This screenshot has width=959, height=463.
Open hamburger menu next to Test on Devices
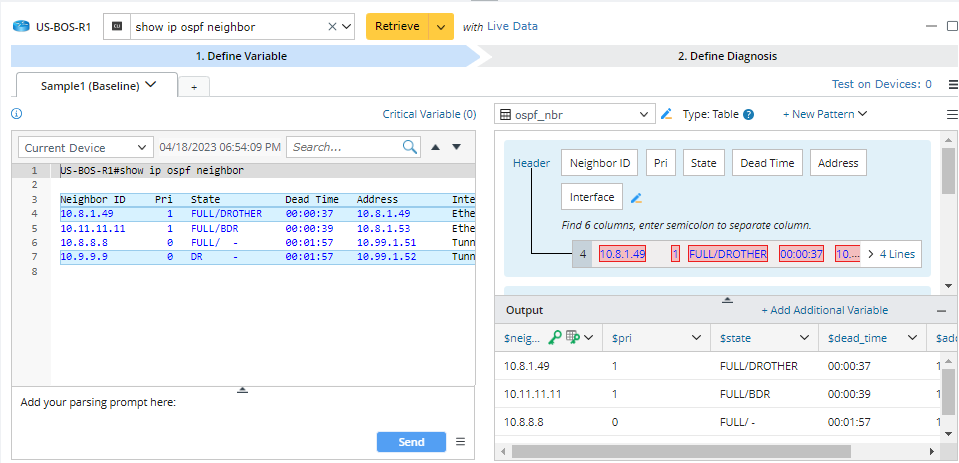951,85
